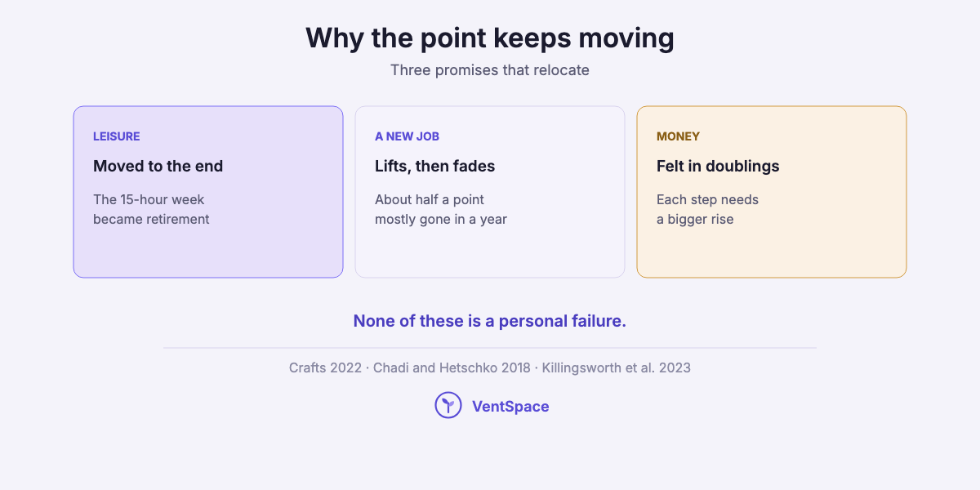The height and width of the screenshot is (490, 980).
Task: Click the Chadi and Hetschko 2018 citation
Action: [452, 367]
